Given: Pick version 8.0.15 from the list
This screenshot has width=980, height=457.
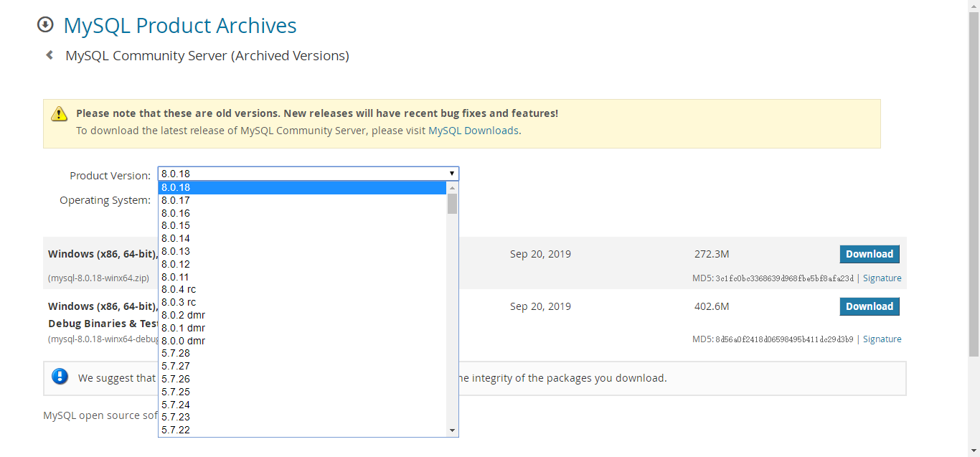Looking at the screenshot, I should point(302,226).
